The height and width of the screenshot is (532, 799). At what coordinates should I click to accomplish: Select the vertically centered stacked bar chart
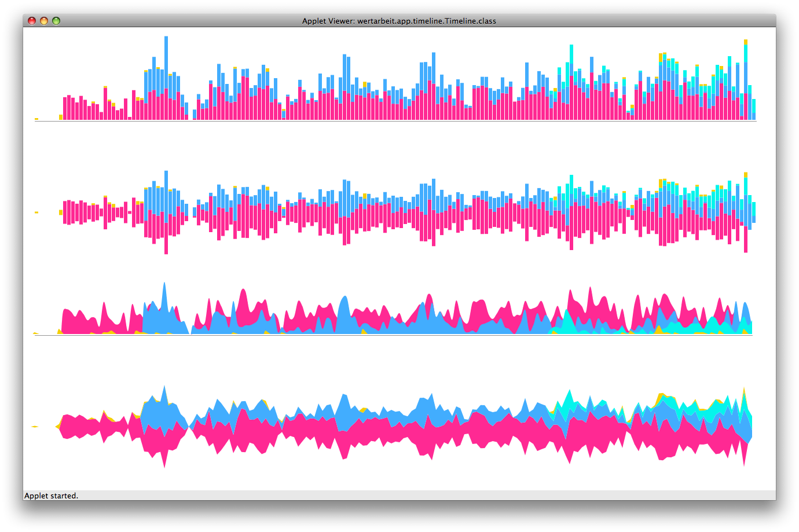tap(395, 212)
